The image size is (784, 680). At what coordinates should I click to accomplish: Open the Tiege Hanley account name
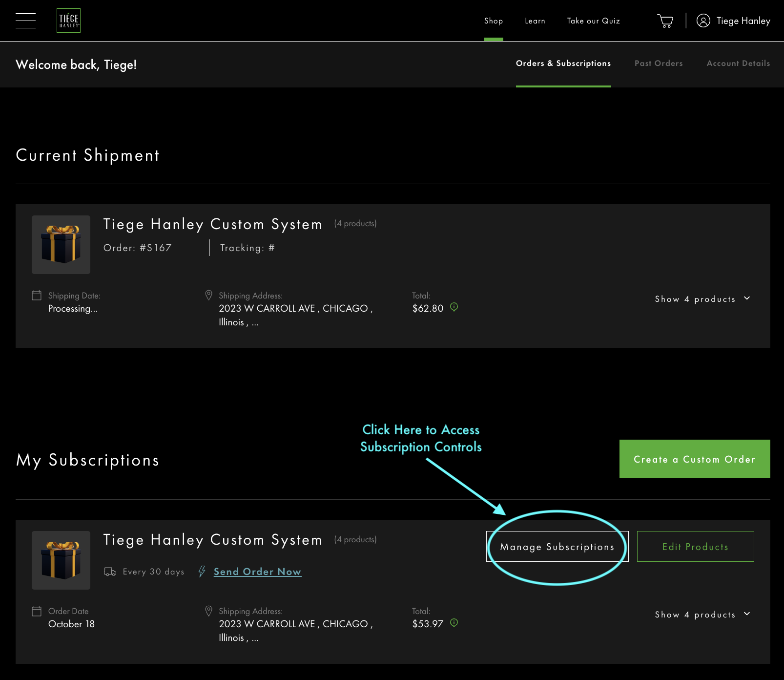coord(743,21)
